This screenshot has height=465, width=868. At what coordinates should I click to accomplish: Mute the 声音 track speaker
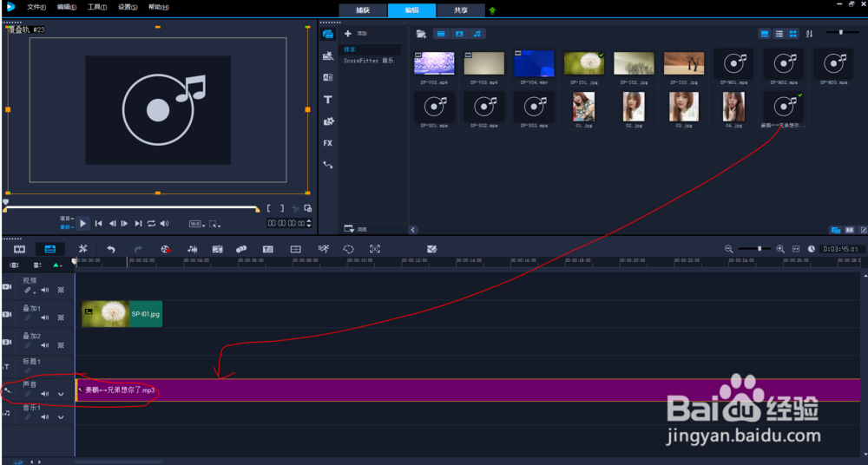[45, 394]
